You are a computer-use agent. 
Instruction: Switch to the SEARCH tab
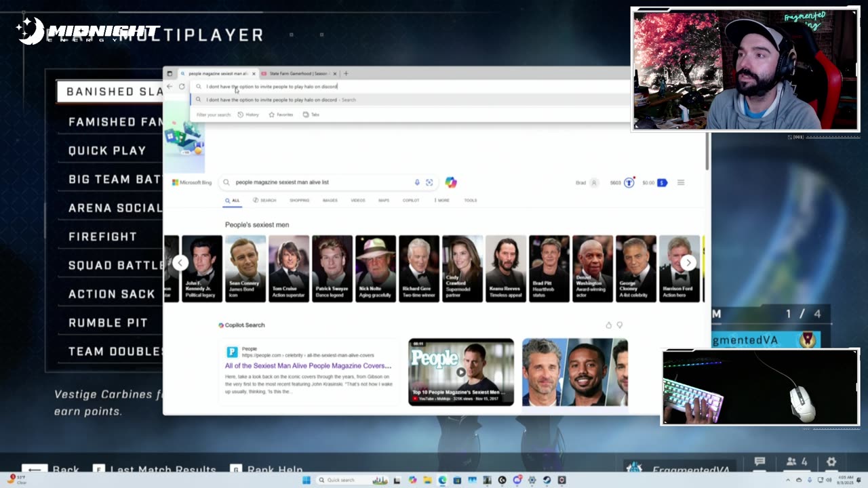pos(264,201)
